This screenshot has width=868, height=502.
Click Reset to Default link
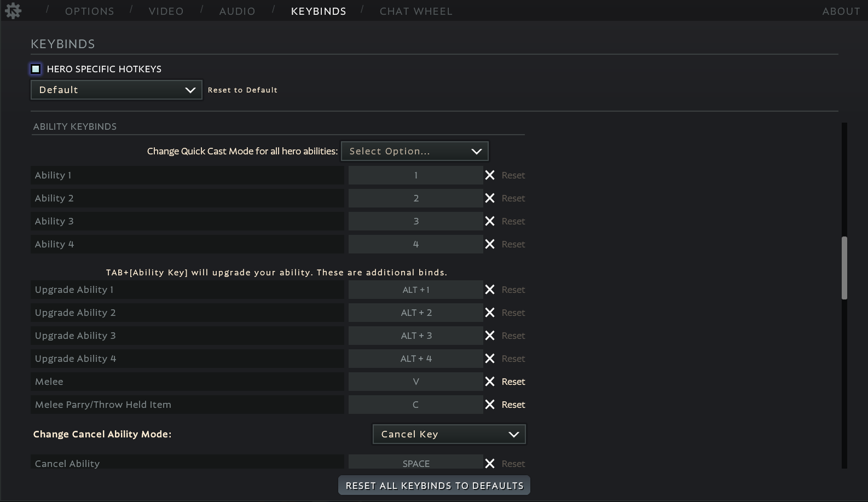point(242,90)
